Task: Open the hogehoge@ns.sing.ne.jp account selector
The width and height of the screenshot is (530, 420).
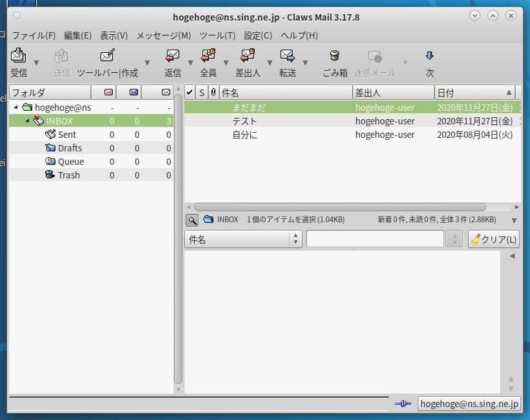Action: click(x=469, y=404)
